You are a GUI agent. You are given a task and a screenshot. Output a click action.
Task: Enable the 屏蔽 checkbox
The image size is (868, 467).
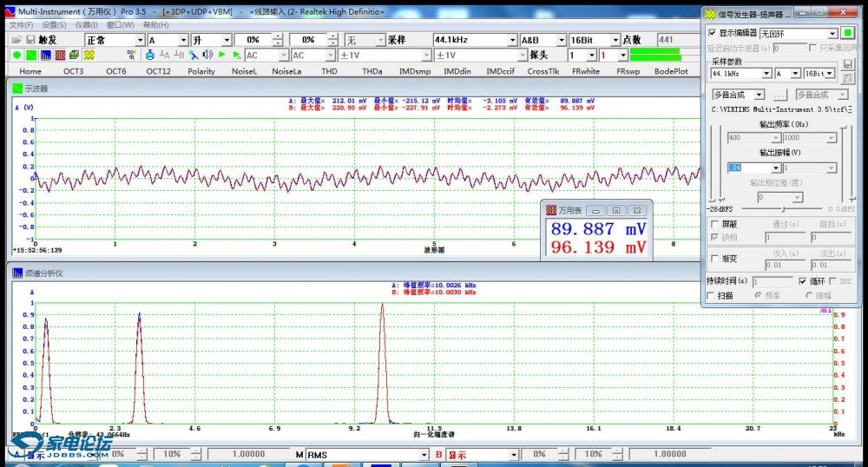[714, 224]
